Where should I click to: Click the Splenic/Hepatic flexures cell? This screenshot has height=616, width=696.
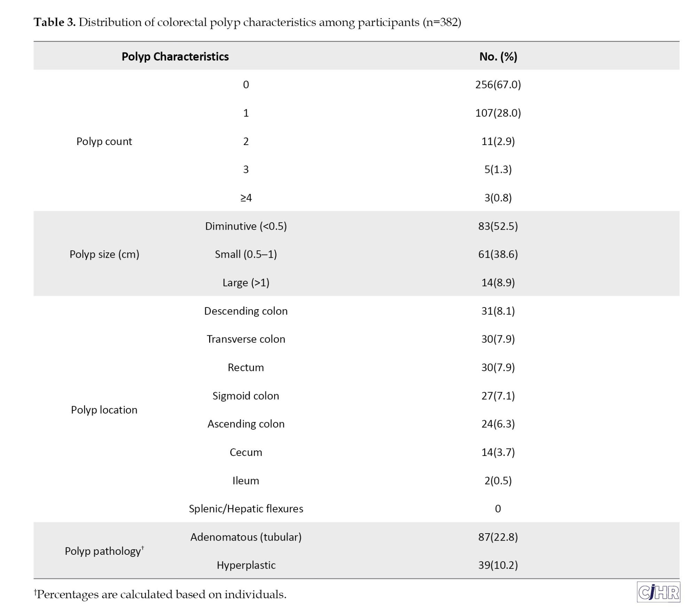coord(246,509)
